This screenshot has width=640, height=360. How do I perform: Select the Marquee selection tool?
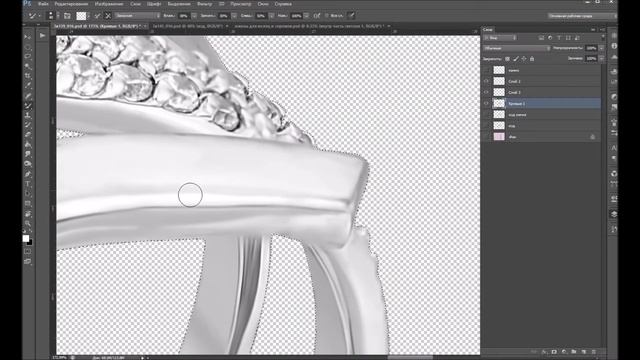(x=28, y=47)
